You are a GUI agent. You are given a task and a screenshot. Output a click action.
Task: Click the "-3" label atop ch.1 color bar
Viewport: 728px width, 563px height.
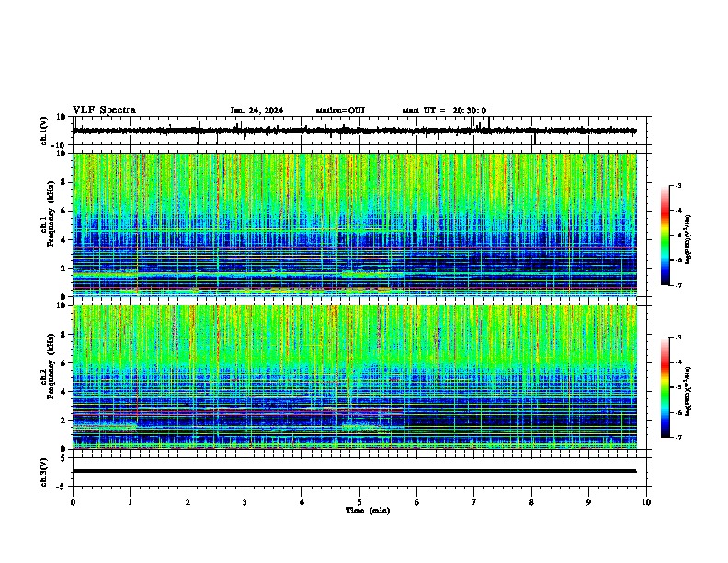coord(677,185)
